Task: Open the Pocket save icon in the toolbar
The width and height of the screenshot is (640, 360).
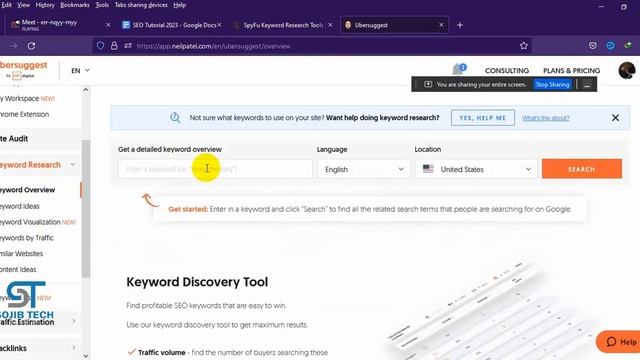Action: pos(593,46)
